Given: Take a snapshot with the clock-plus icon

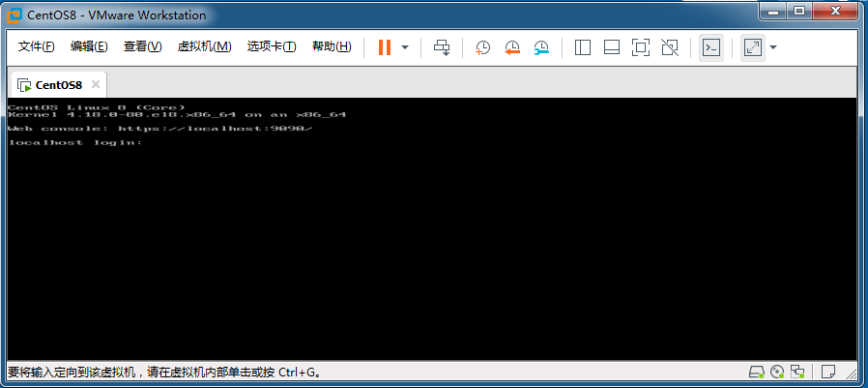Looking at the screenshot, I should [x=482, y=47].
